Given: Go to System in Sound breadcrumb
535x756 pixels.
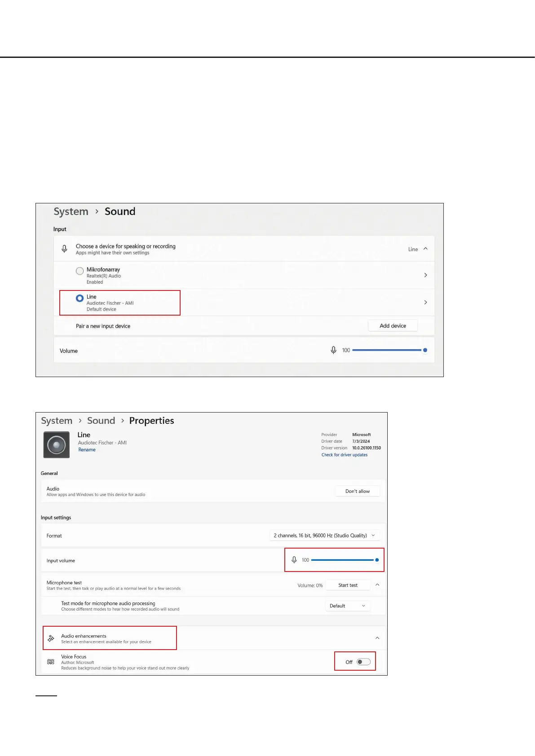Looking at the screenshot, I should point(71,211).
